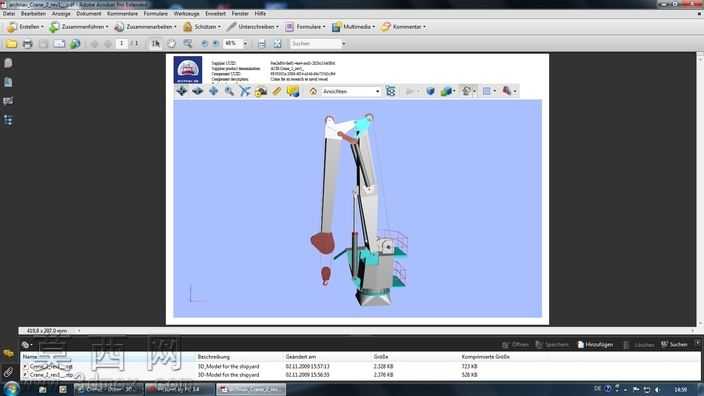This screenshot has height=396, width=704.
Task: Open the Werkzeuge menu
Action: click(186, 14)
